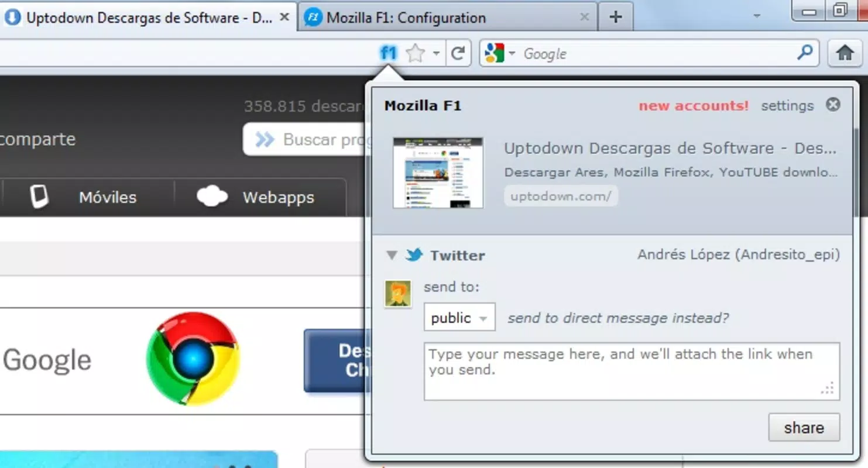The width and height of the screenshot is (868, 468).
Task: Click the uptodown.com/ URL label
Action: [x=561, y=196]
